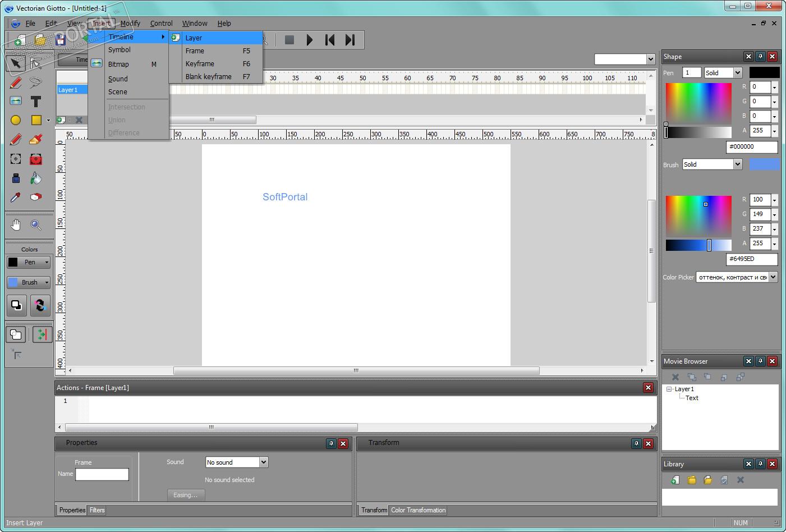Image resolution: width=786 pixels, height=532 pixels.
Task: Choose Layer from the Timeline submenu
Action: tap(216, 38)
